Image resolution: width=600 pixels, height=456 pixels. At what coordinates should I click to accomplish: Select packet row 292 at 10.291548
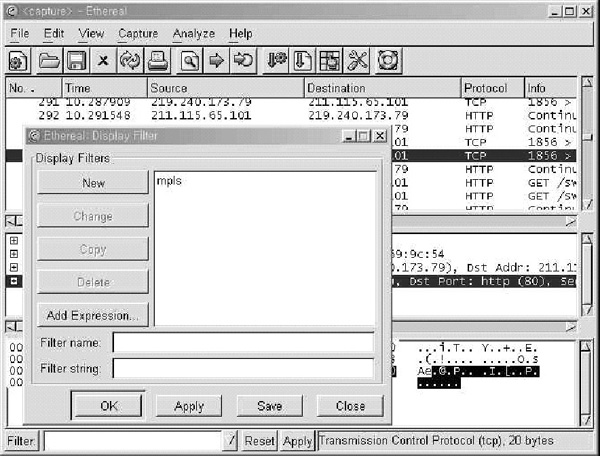(x=291, y=115)
